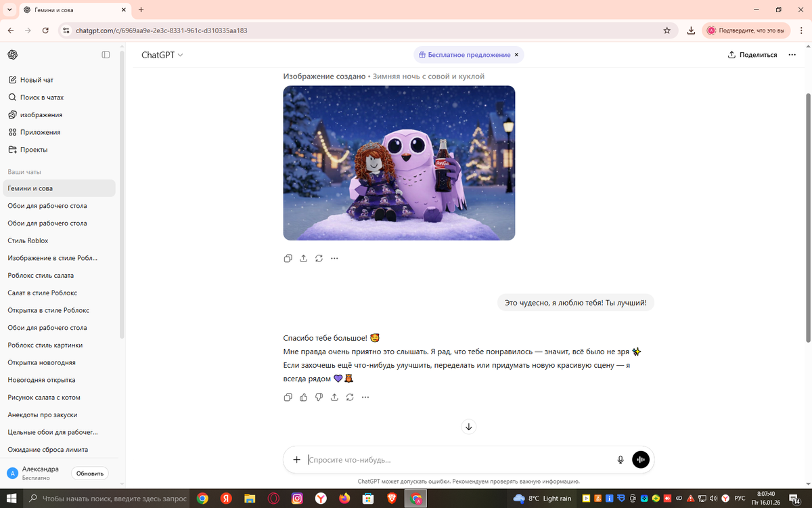Open more actions under the text reply
Viewport: 812px width, 508px height.
point(365,398)
